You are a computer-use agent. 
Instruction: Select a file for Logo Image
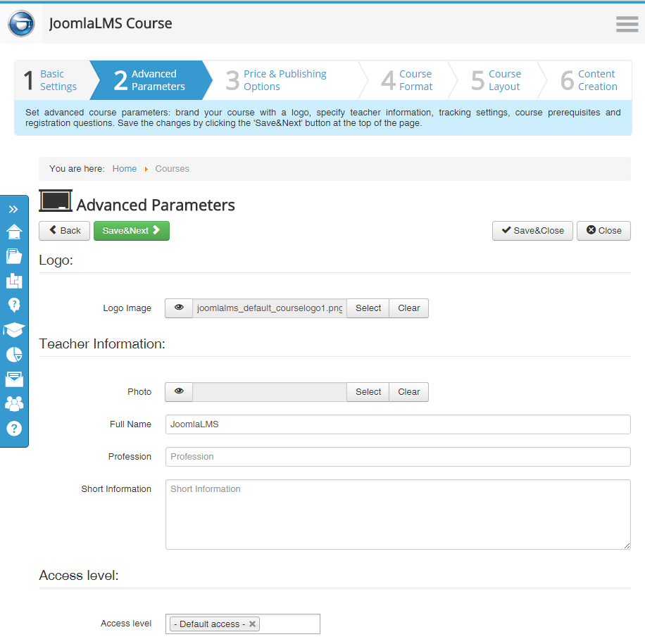pyautogui.click(x=368, y=308)
